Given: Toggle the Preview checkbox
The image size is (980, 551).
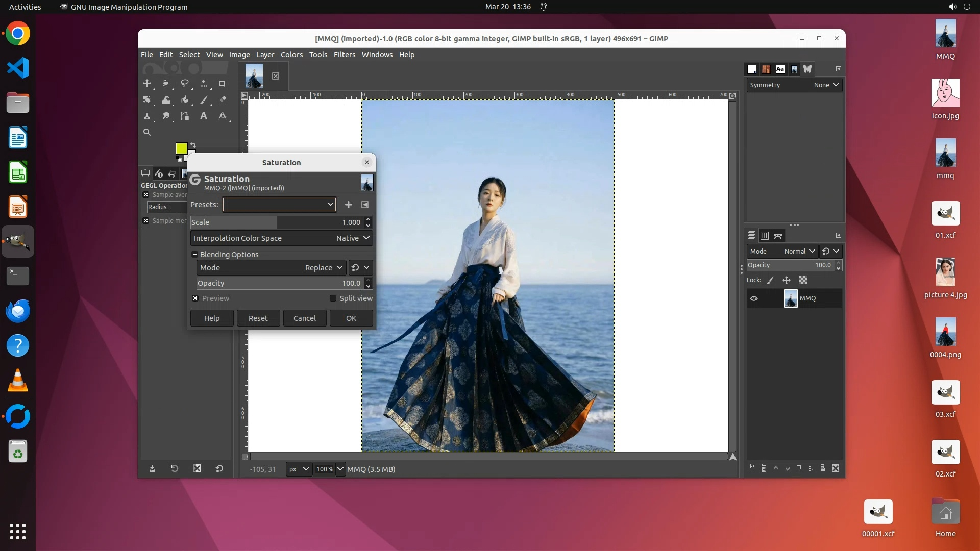Looking at the screenshot, I should [x=195, y=298].
